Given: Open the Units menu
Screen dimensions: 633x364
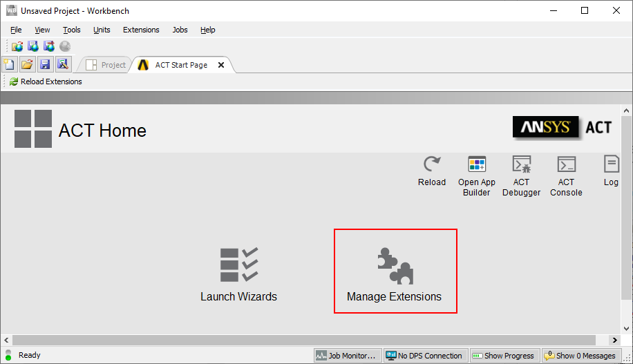Looking at the screenshot, I should 102,30.
